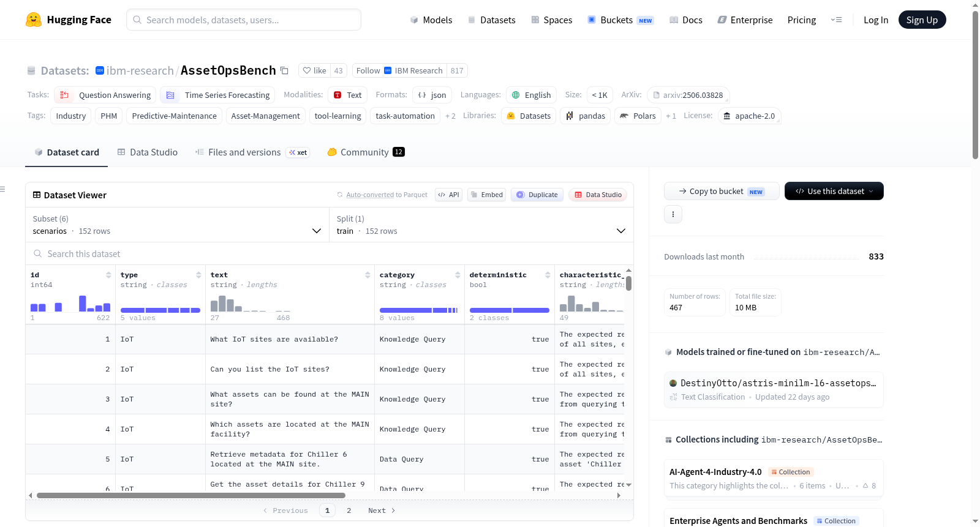Go to Models in top navigation
The width and height of the screenshot is (980, 527).
pyautogui.click(x=431, y=20)
